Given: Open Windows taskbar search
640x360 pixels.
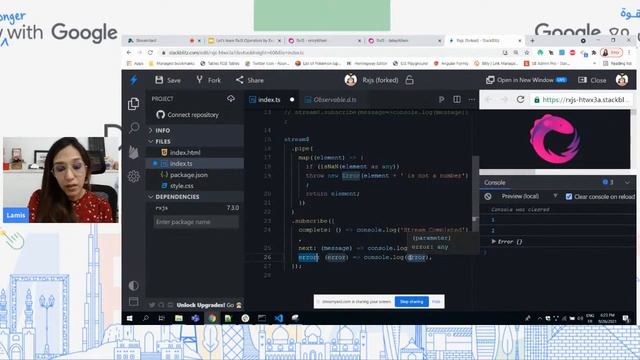Looking at the screenshot, I should coord(146,318).
